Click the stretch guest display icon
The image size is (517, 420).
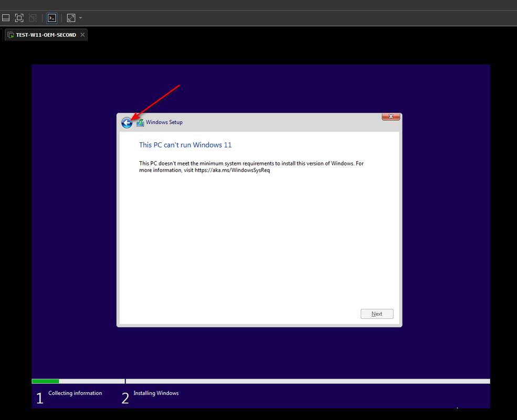(71, 18)
